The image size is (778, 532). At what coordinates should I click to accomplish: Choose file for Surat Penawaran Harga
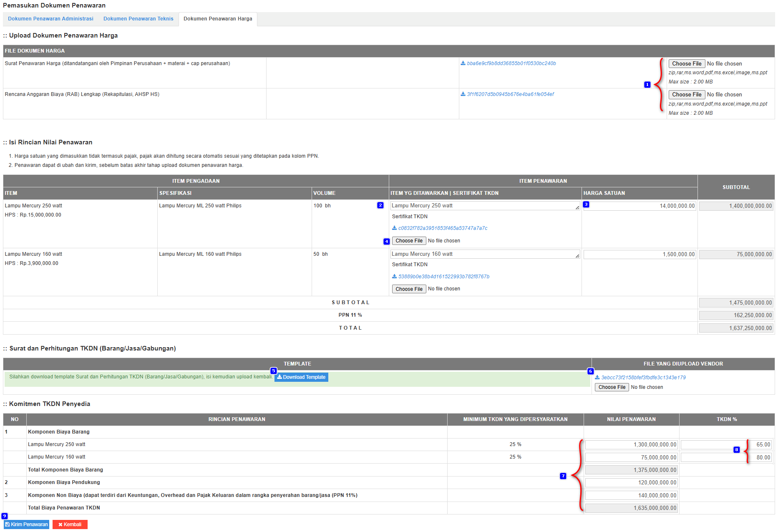pos(686,64)
